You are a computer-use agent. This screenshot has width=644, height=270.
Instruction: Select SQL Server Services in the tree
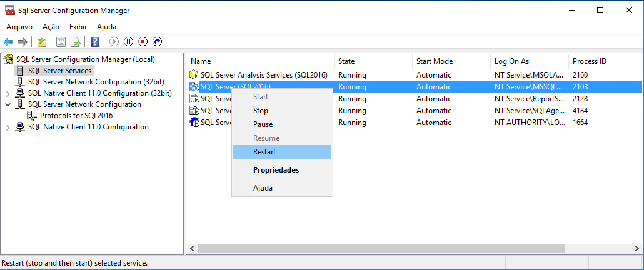click(x=59, y=71)
